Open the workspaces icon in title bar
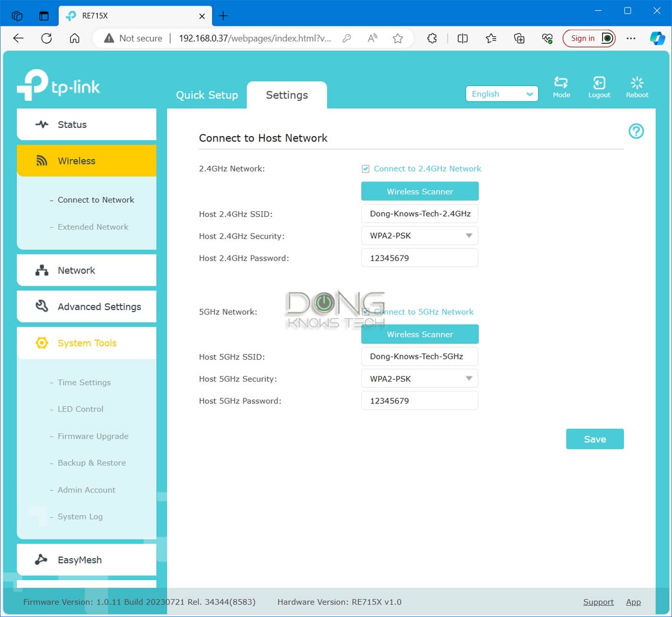The width and height of the screenshot is (672, 617). [x=17, y=16]
